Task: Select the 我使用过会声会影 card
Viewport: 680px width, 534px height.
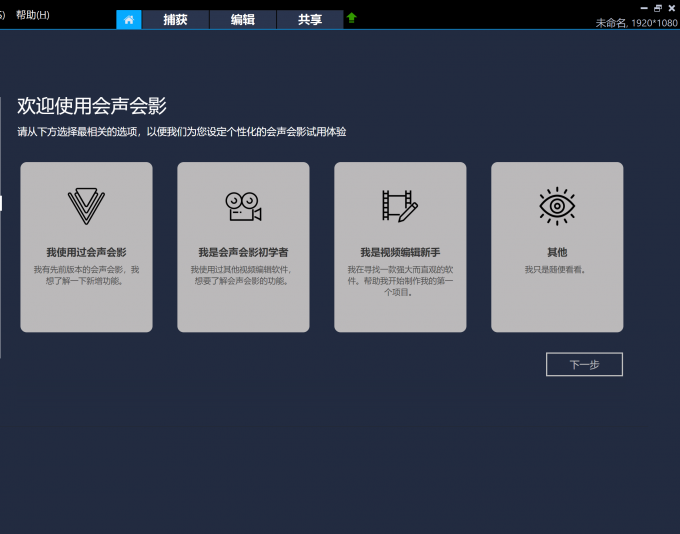Action: [x=86, y=247]
